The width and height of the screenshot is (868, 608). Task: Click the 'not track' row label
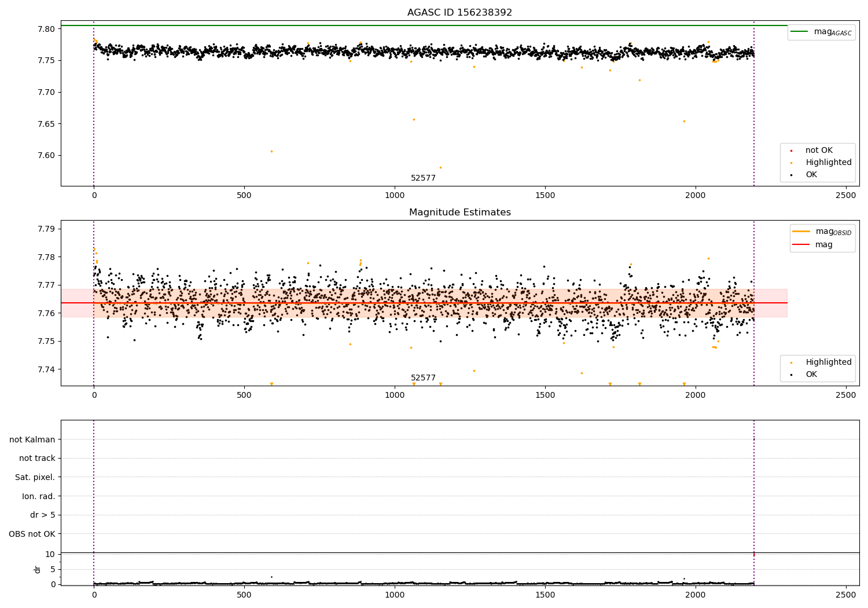37,459
